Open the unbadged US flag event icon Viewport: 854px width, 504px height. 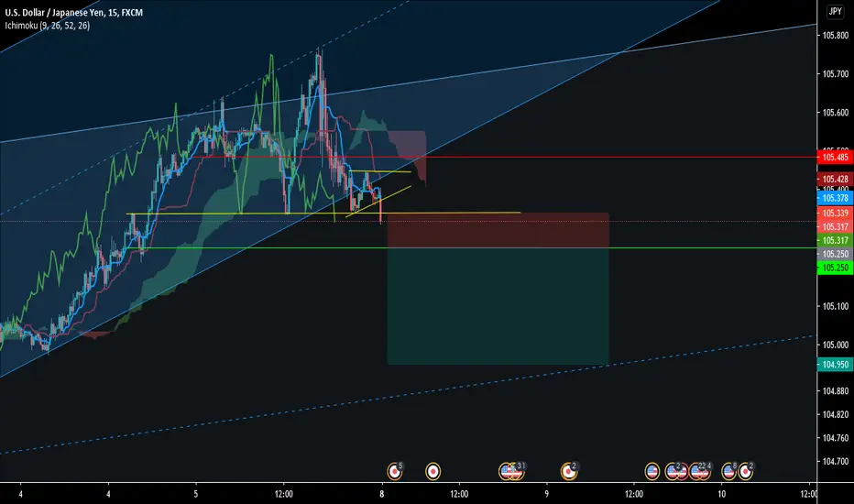tap(651, 471)
